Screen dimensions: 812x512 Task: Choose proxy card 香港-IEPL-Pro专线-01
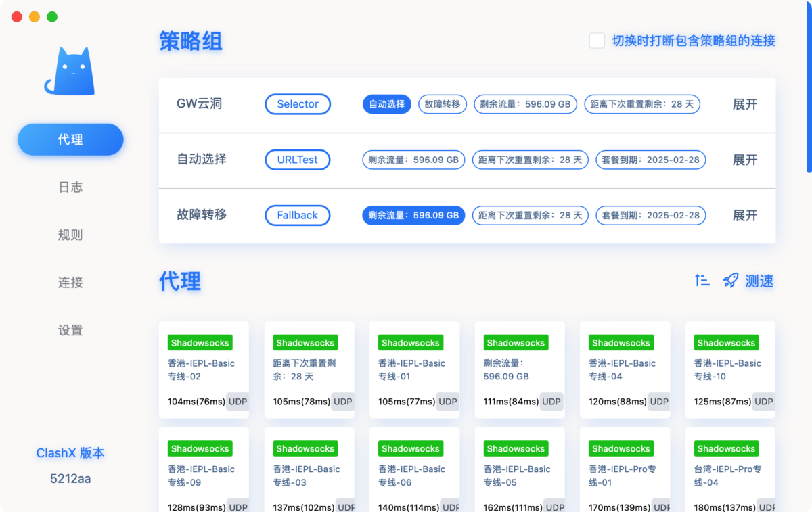point(625,469)
